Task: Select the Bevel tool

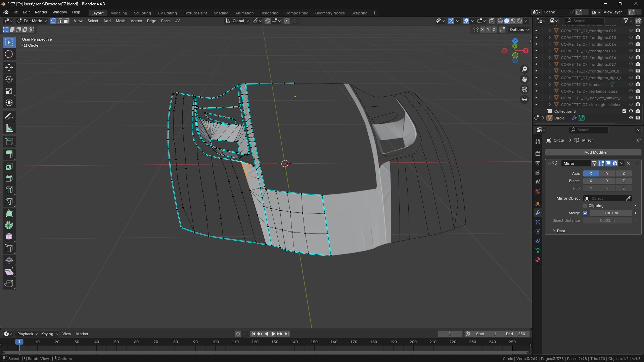Action: coord(9,178)
